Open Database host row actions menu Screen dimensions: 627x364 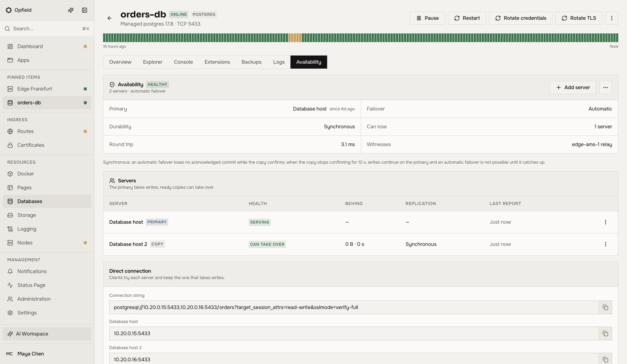click(x=605, y=222)
